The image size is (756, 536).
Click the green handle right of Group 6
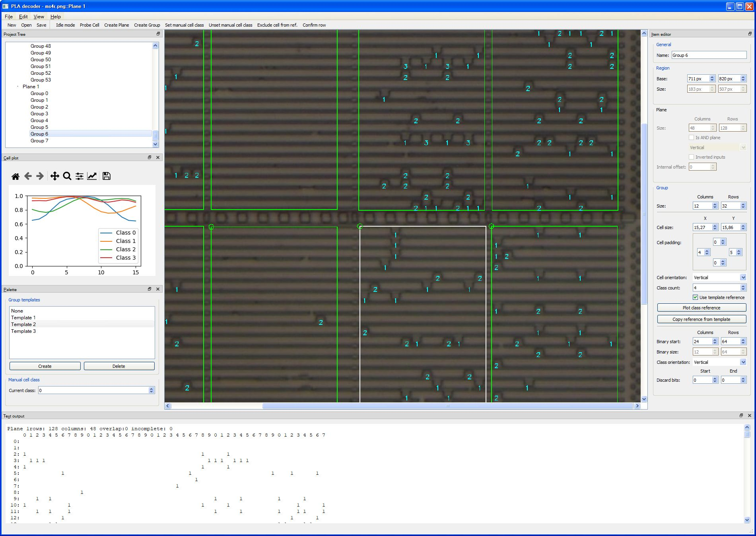[x=492, y=226]
